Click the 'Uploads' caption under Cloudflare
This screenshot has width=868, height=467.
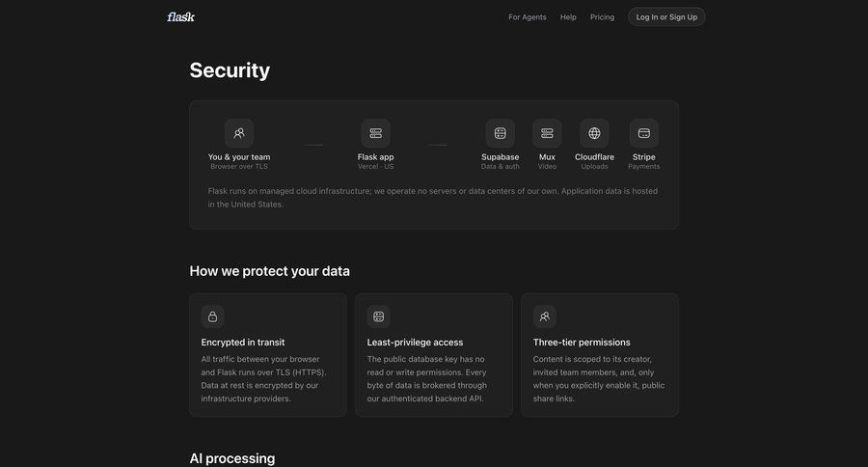point(594,167)
